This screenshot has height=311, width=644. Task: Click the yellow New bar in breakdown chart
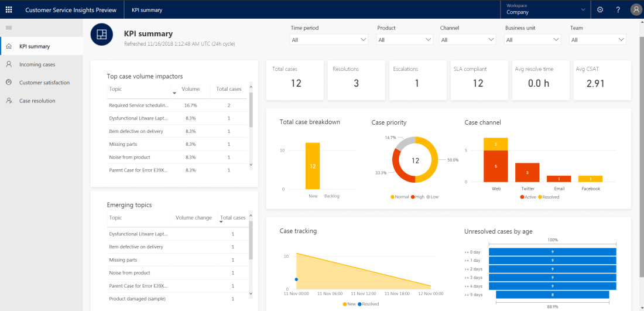point(313,166)
